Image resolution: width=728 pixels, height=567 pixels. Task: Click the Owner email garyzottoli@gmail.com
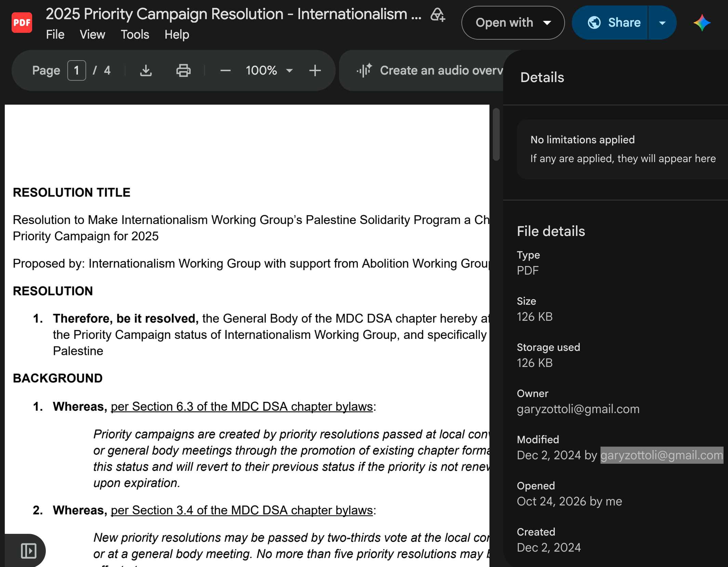[578, 409]
